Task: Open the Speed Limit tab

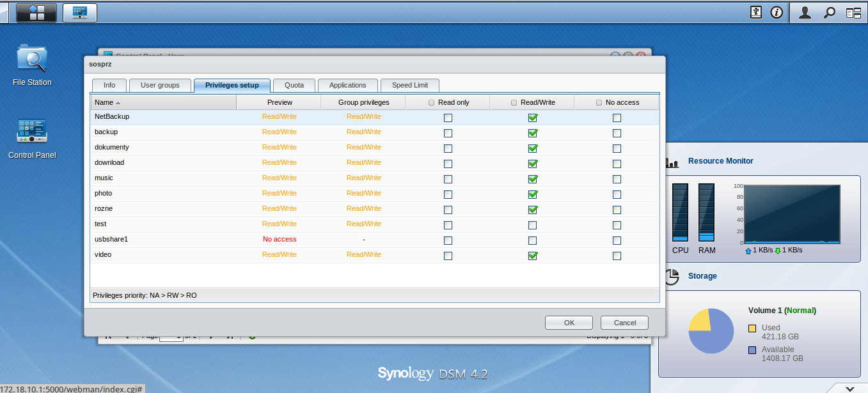Action: pyautogui.click(x=410, y=86)
